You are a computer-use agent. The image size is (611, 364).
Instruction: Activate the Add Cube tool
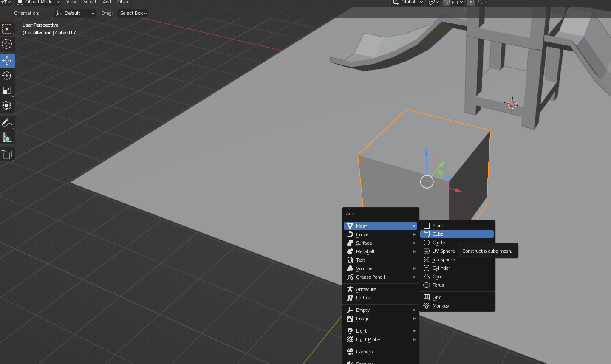(7, 154)
